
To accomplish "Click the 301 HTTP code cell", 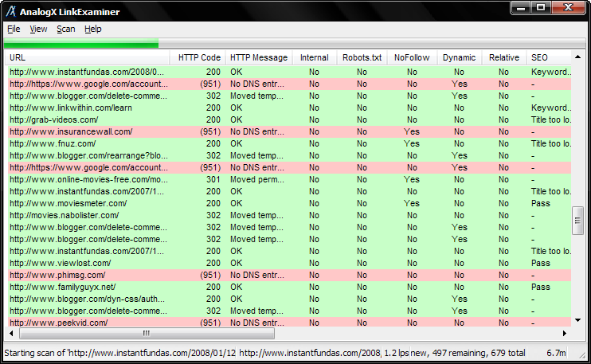I will tap(213, 179).
